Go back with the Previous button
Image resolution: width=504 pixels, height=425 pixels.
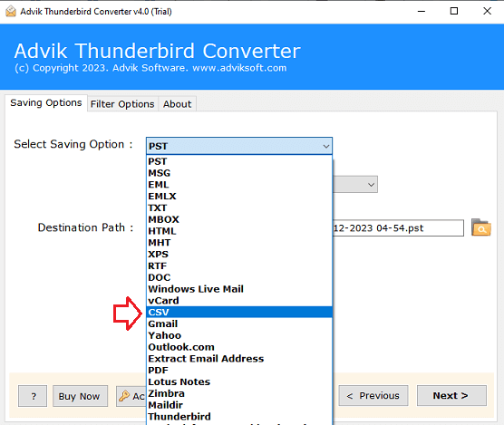(x=373, y=396)
